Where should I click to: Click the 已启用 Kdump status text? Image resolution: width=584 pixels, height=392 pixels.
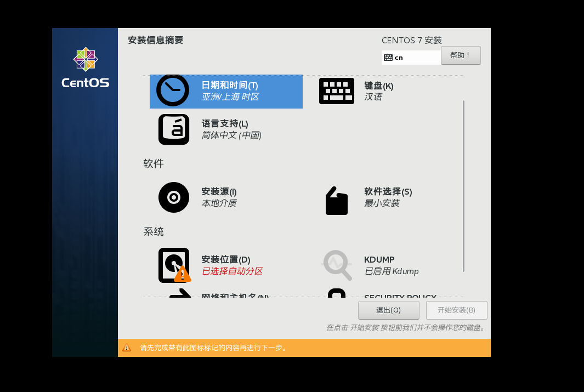[392, 271]
